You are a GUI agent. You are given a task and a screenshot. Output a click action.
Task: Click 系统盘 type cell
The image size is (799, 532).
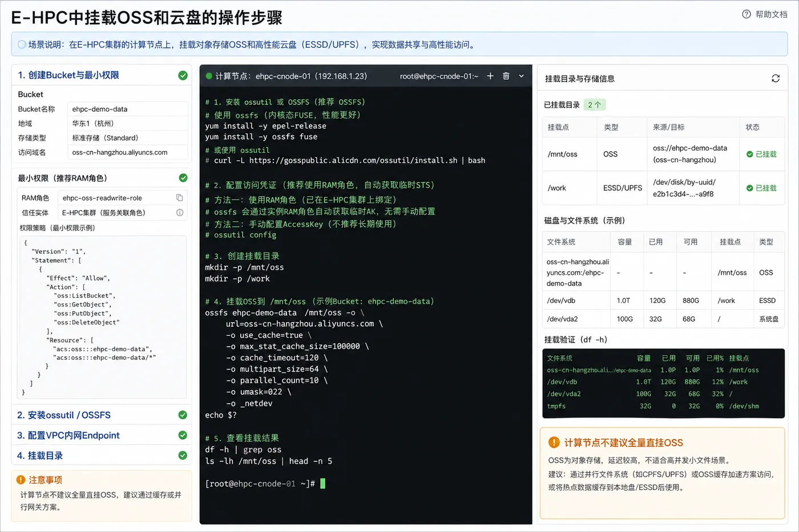click(769, 319)
